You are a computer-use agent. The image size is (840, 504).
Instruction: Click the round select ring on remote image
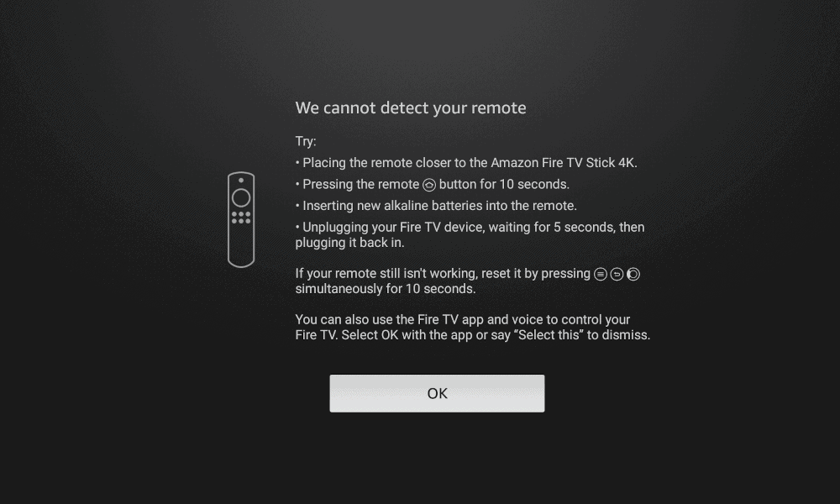tap(241, 197)
